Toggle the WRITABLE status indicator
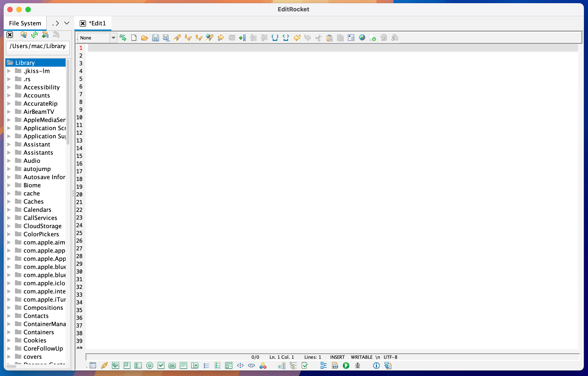 pos(361,357)
